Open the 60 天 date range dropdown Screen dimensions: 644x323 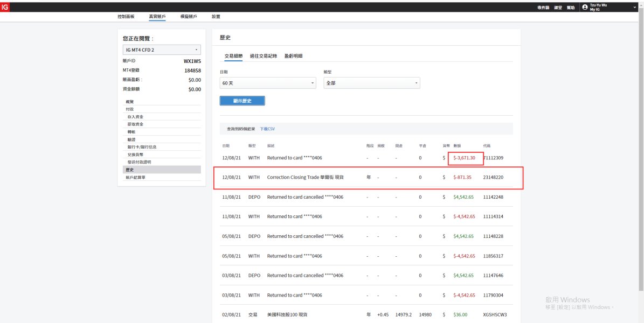click(268, 83)
